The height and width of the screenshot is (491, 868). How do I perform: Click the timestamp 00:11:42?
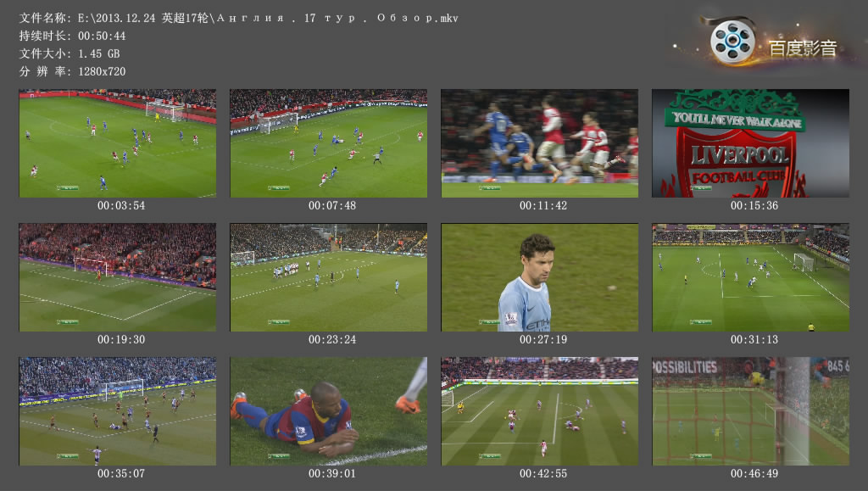(x=543, y=205)
